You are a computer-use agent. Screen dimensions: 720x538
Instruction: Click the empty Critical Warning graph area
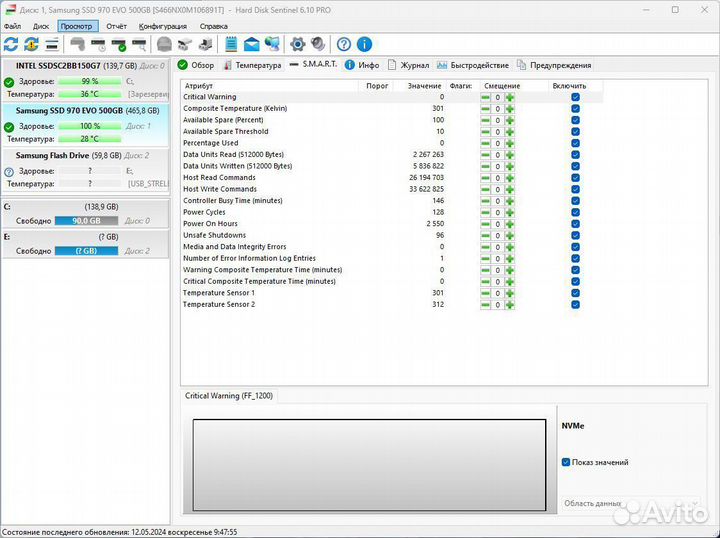click(x=369, y=465)
